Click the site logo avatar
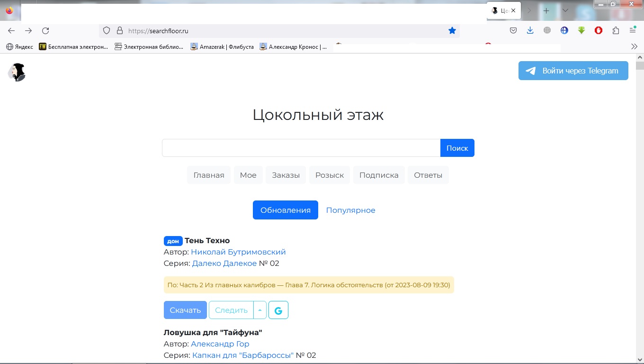The width and height of the screenshot is (644, 364). [x=17, y=72]
